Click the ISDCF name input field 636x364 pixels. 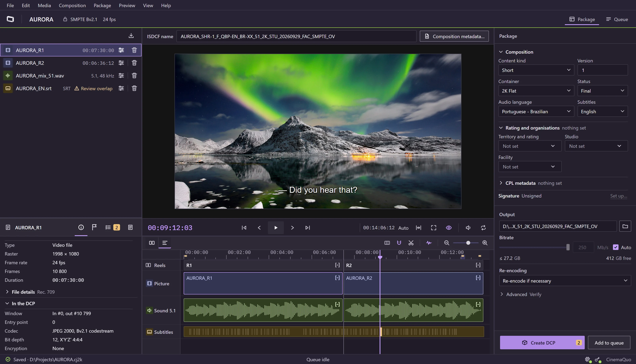tap(296, 36)
